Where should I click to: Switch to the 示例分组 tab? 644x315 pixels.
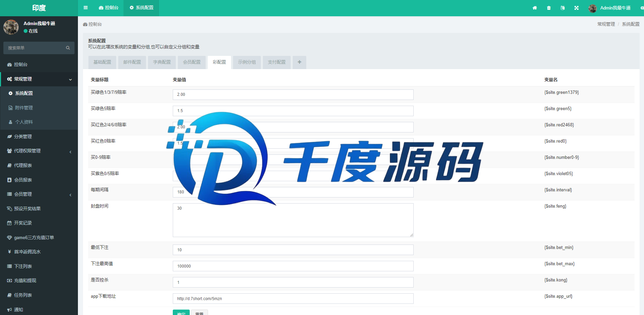[x=247, y=62]
